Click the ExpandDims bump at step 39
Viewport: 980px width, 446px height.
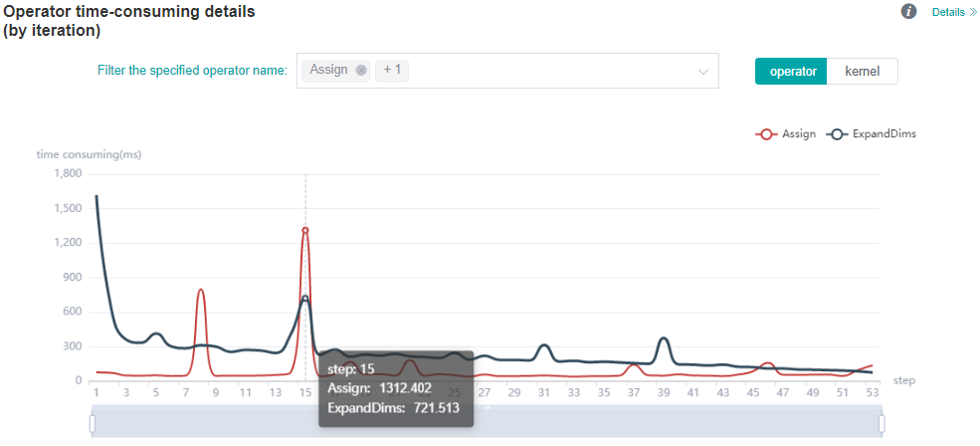pyautogui.click(x=663, y=338)
